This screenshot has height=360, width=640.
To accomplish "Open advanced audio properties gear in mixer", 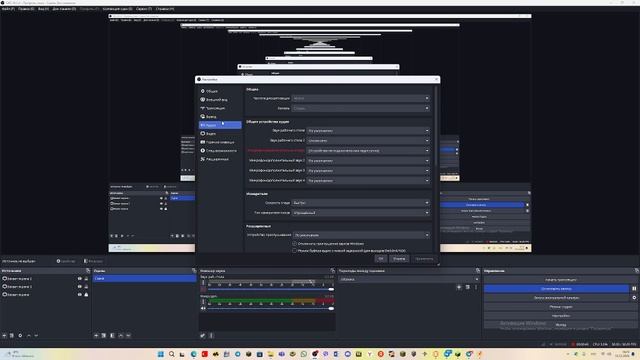I will 203,336.
